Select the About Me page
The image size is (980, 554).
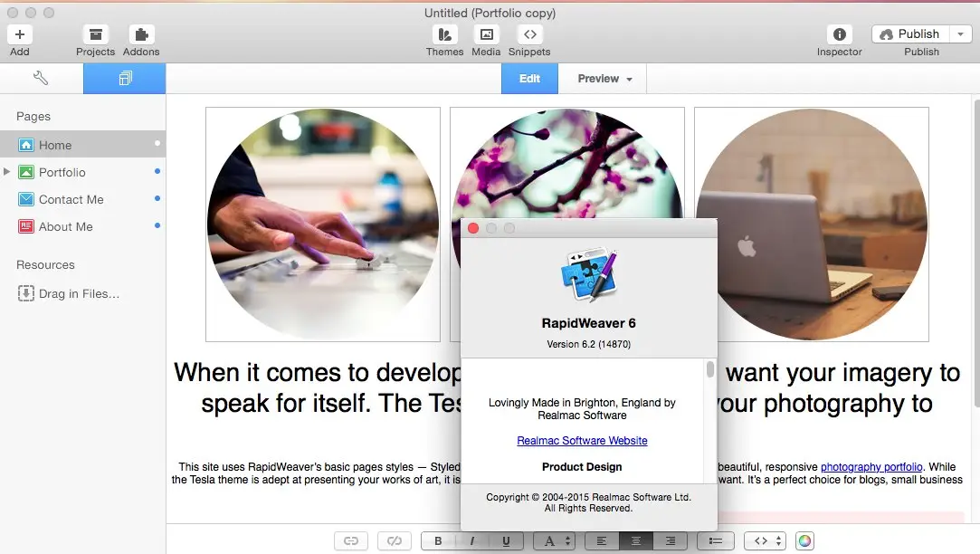(x=82, y=226)
